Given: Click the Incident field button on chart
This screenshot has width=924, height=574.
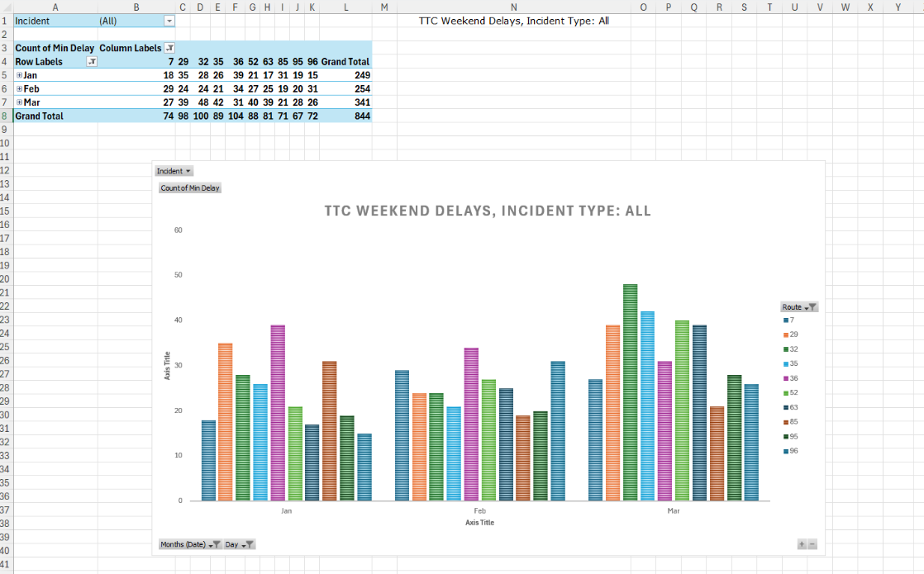Looking at the screenshot, I should (x=174, y=171).
